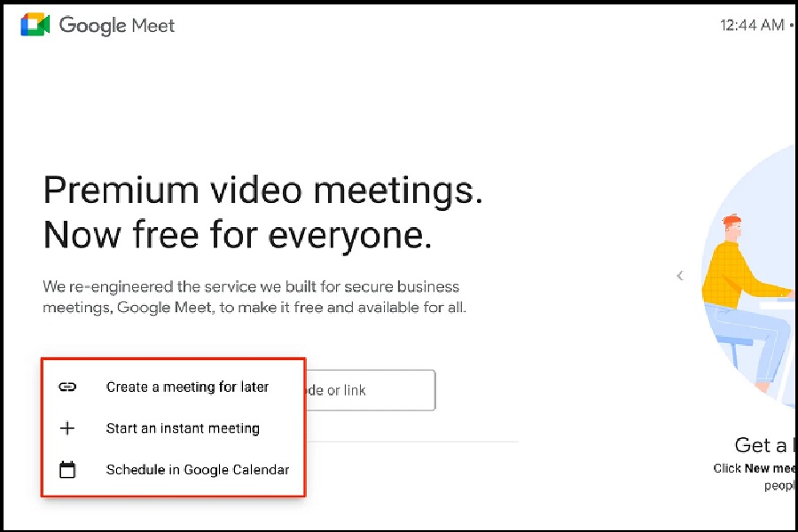Click the plus icon for instant meeting

pos(67,428)
